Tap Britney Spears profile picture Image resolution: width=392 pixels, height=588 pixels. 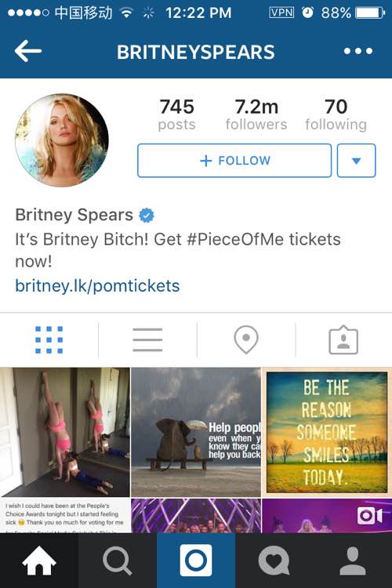62,140
